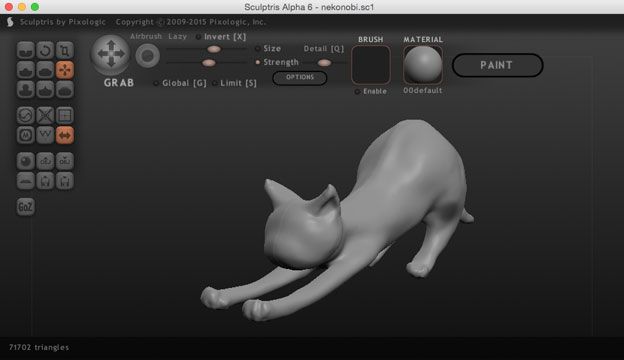
Task: Create a New Plane
Action: [26, 181]
